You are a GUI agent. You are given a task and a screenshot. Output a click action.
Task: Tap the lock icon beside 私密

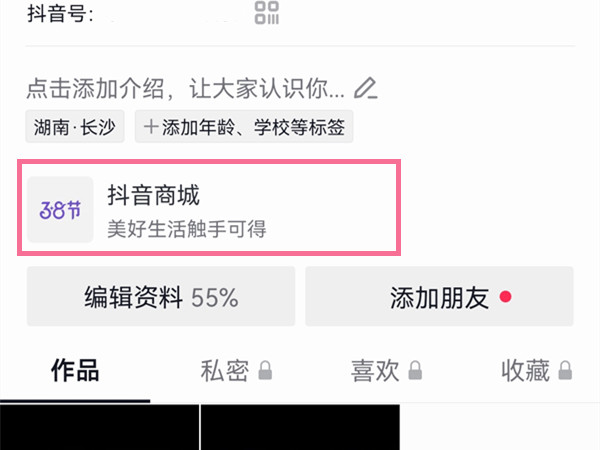coord(265,370)
